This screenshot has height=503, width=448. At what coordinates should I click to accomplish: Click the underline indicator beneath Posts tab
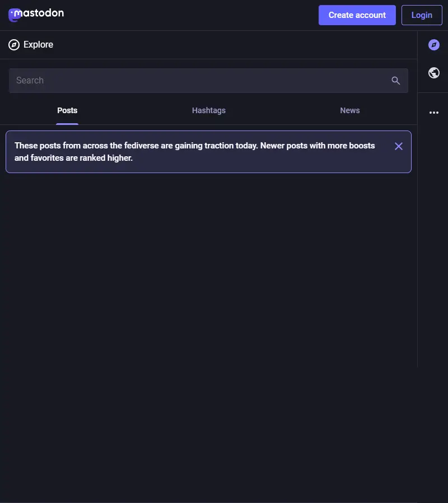67,124
